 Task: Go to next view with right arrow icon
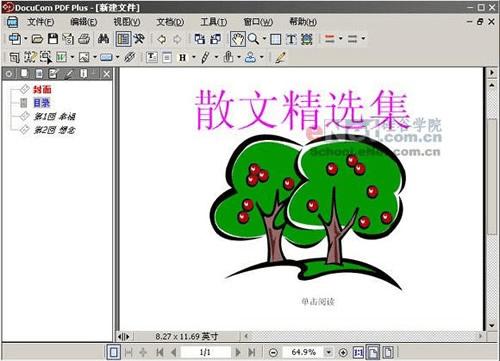tap(177, 39)
